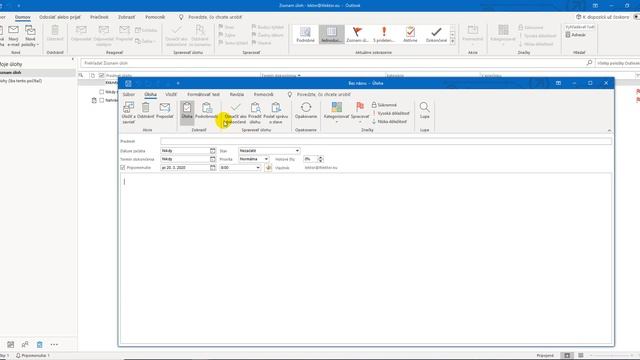
Task: Open Formátovať text tab in task window
Action: click(203, 94)
